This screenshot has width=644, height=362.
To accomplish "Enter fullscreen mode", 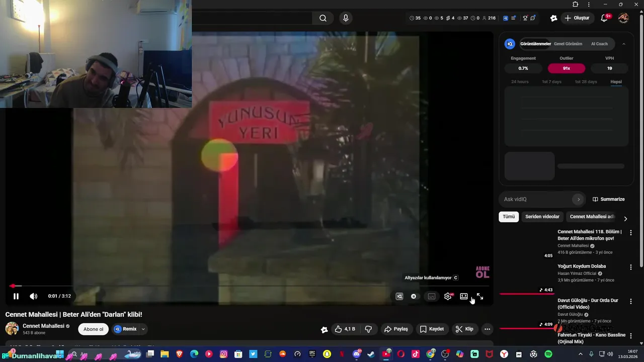I will click(480, 297).
